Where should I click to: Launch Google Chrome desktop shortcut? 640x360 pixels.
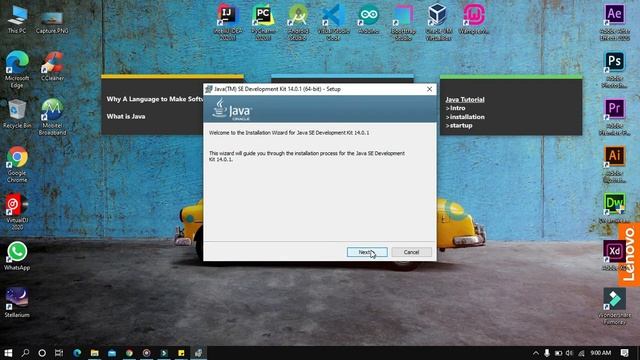[17, 164]
